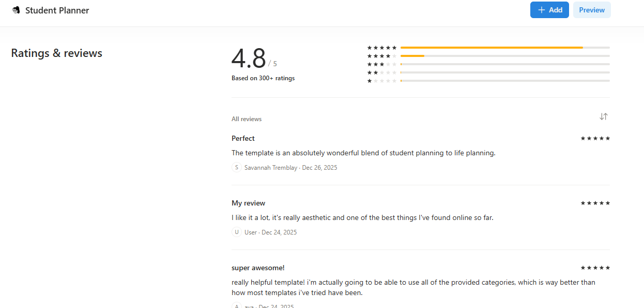Viewport: 644px width, 308px height.
Task: Click the 3-star rating distribution bar
Action: (505, 64)
